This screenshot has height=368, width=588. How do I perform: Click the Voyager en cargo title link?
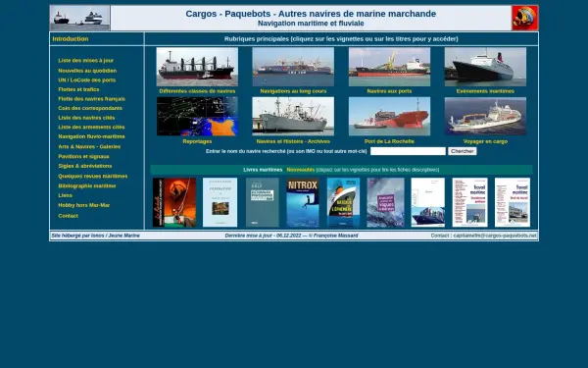point(485,141)
